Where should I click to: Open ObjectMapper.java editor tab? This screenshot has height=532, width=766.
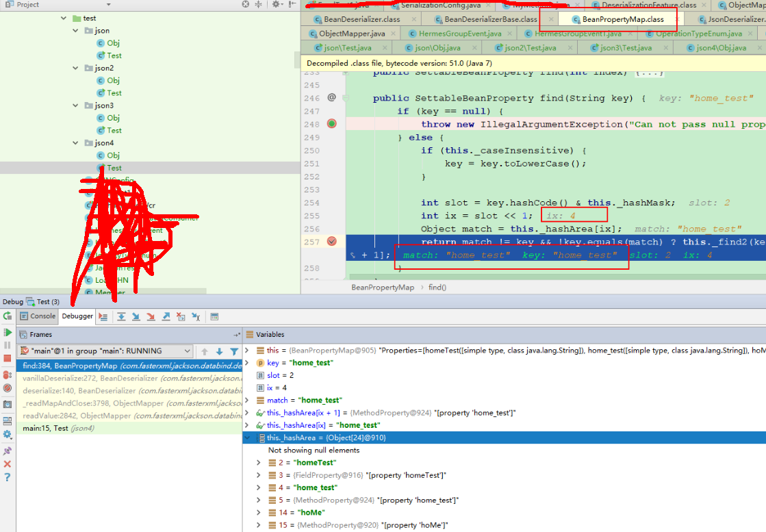[352, 34]
